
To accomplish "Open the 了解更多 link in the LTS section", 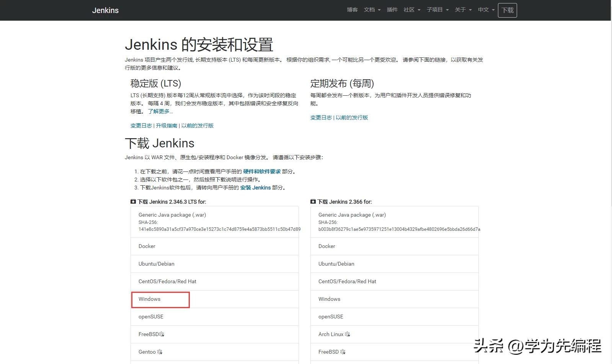I will (x=160, y=111).
